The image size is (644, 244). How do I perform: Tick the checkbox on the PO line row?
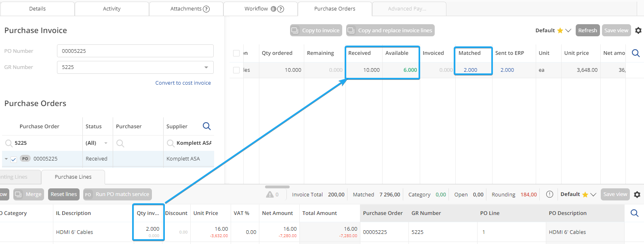236,70
